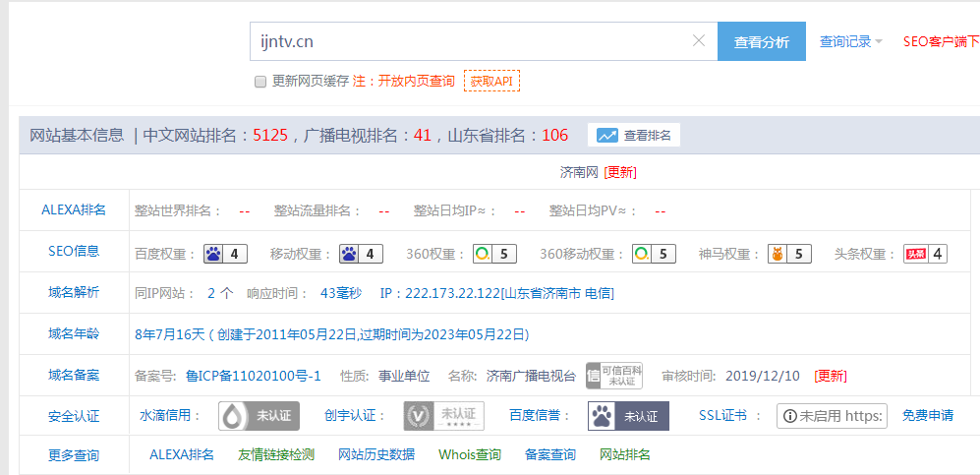Open the 水滴信用 uncertified badge
Screen dimensions: 980x475
pos(259,416)
